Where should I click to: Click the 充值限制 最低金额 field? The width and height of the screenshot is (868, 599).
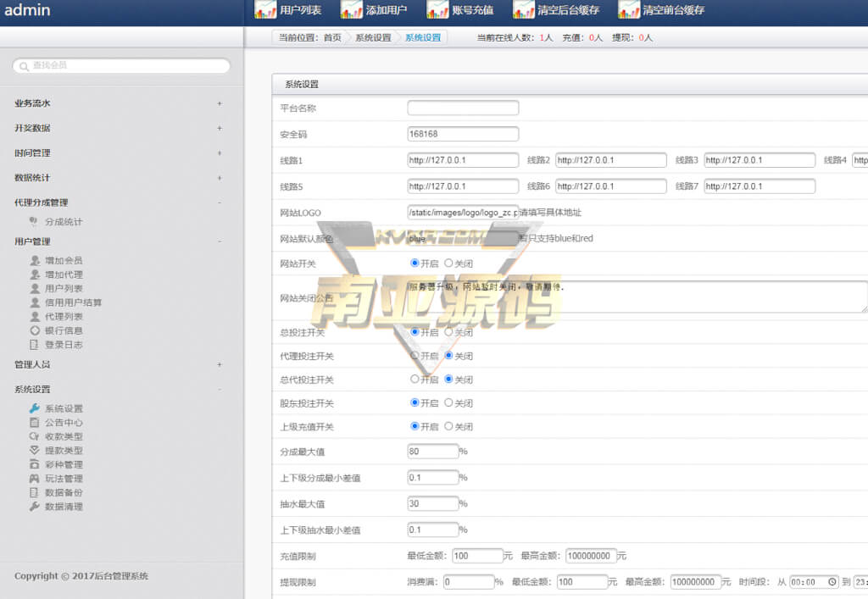point(478,556)
